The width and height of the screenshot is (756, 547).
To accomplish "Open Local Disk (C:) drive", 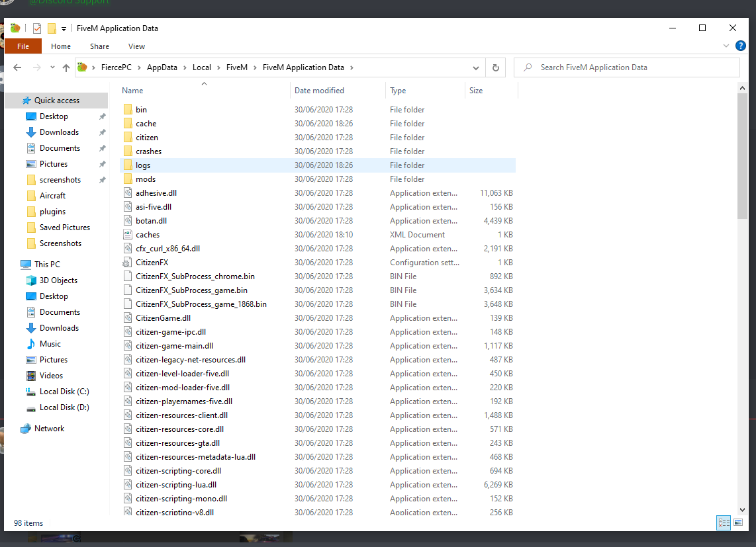I will [x=64, y=392].
